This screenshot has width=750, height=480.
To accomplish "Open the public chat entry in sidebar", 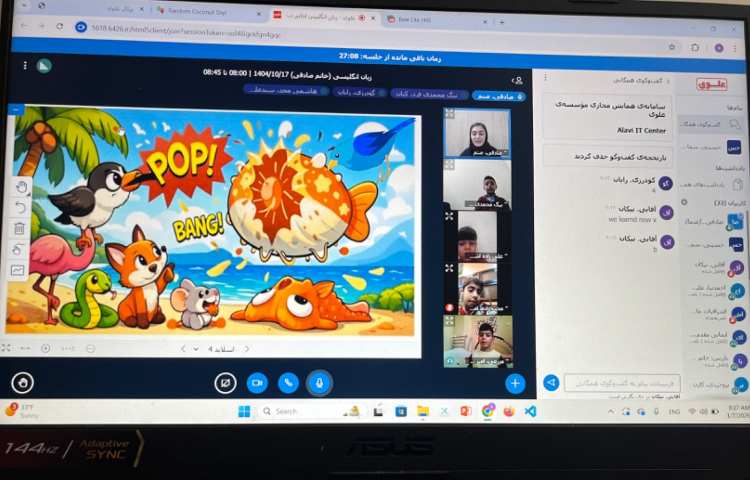I will (x=711, y=124).
